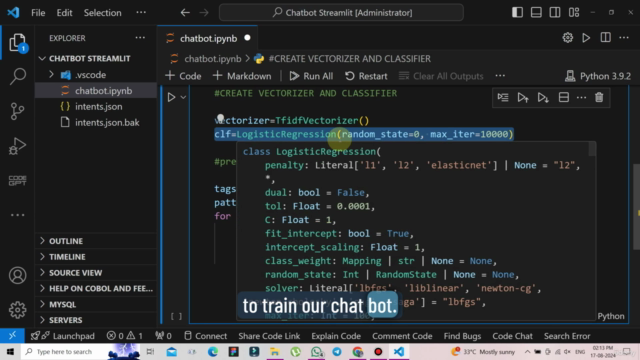Run by line cell toolbar icon
Image resolution: width=640 pixels, height=360 pixels.
click(x=503, y=97)
